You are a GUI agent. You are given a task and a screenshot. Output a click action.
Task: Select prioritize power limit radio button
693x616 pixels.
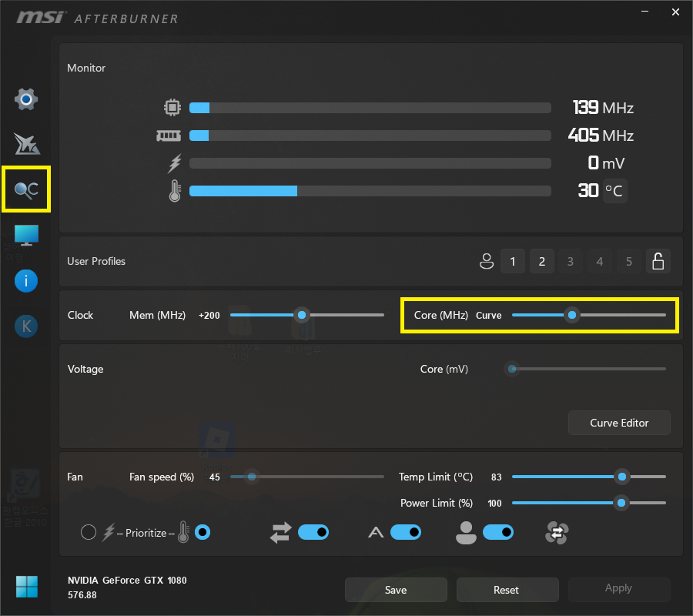89,533
